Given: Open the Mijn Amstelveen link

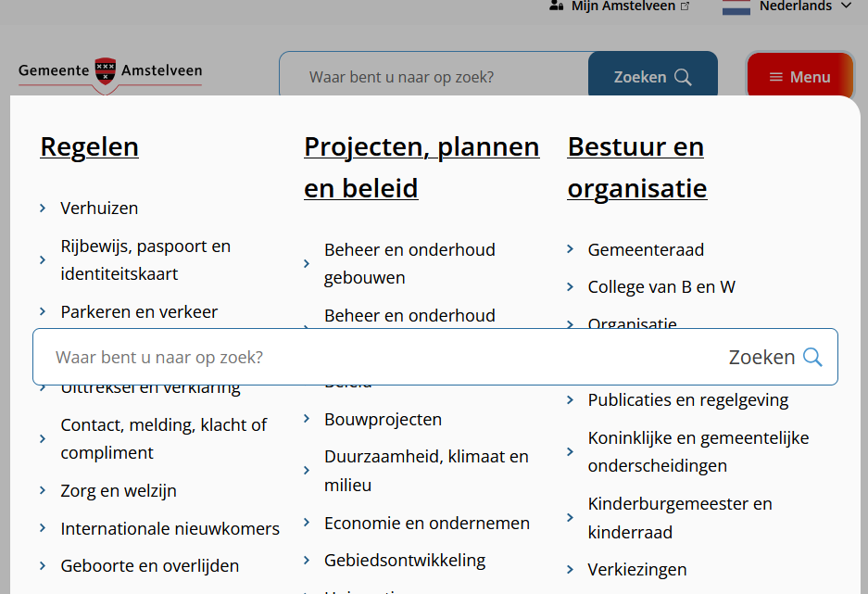Looking at the screenshot, I should [623, 6].
